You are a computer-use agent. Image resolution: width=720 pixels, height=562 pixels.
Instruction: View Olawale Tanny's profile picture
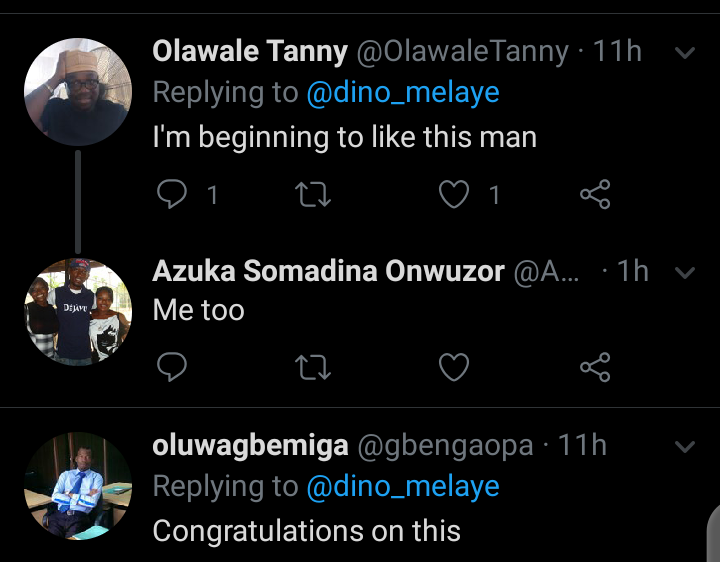(78, 92)
